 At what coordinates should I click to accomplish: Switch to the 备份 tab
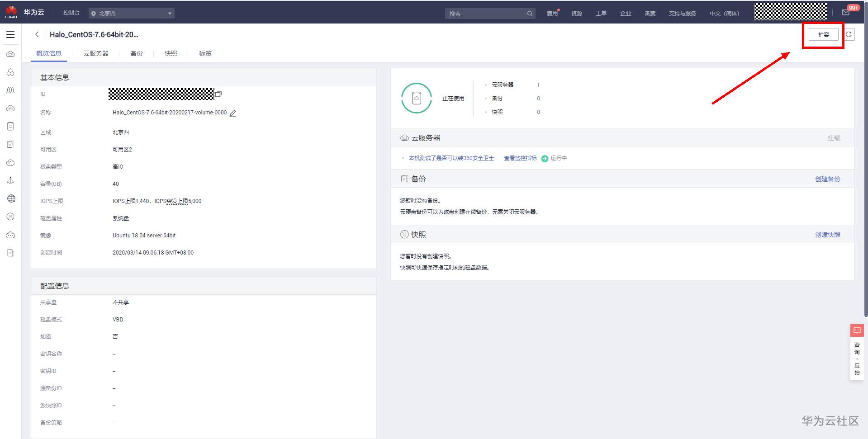(x=137, y=53)
